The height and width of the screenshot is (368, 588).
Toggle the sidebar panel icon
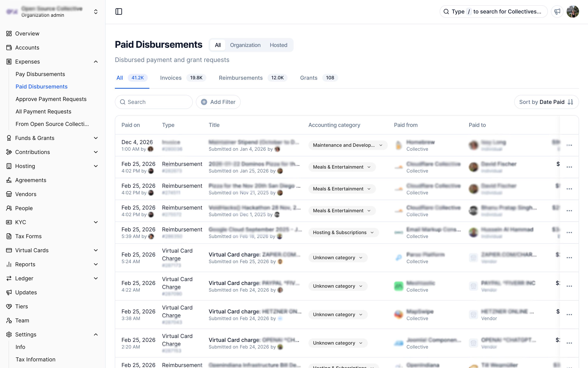click(119, 11)
